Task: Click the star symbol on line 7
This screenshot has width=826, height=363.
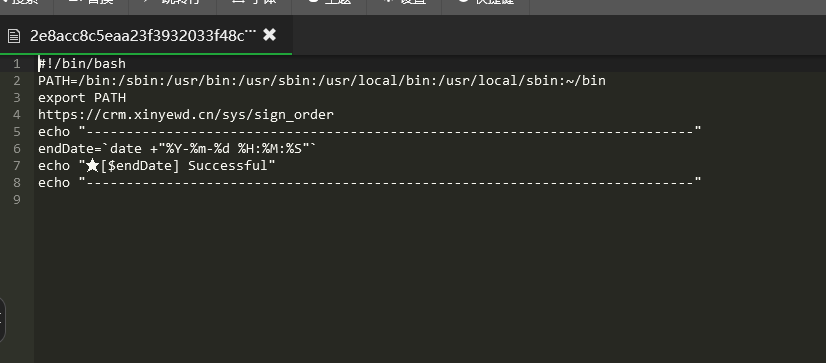Action: click(x=93, y=166)
